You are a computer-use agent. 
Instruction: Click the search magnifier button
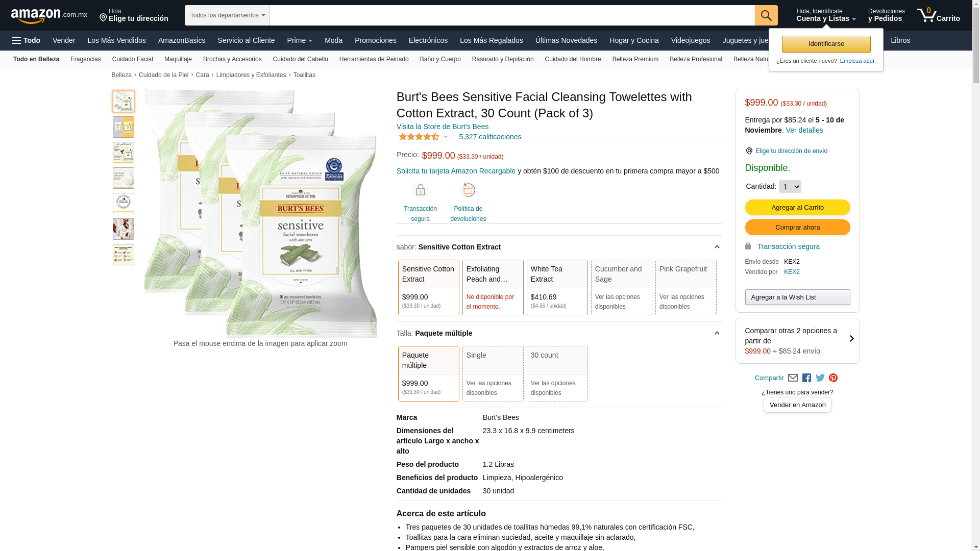coord(766,15)
